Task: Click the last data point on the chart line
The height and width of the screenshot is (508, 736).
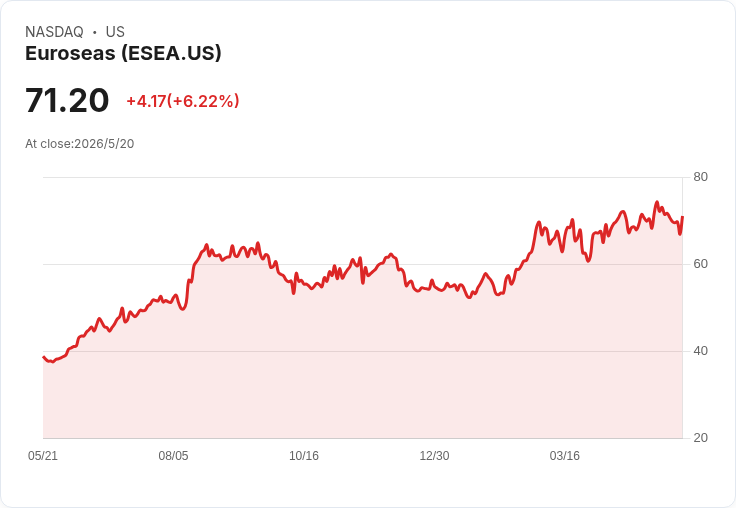Action: 682,217
